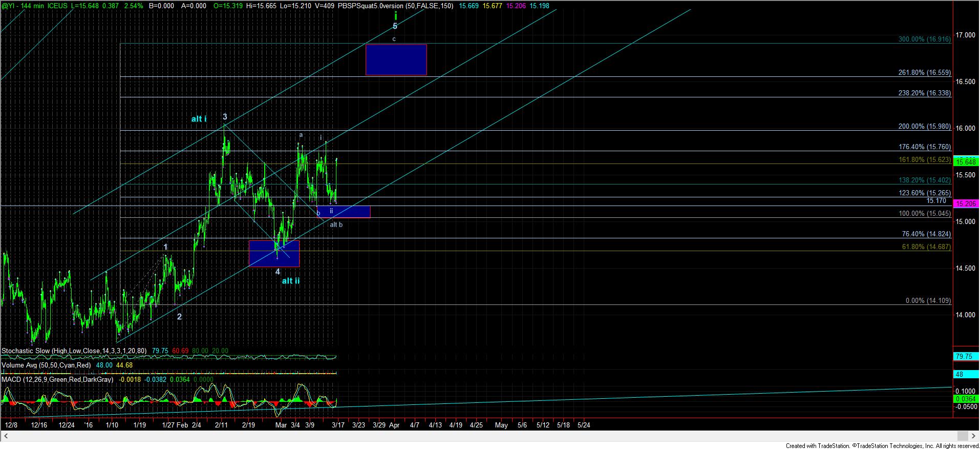Click the green 15.648 last price marker
This screenshot has width=980, height=449.
[966, 162]
